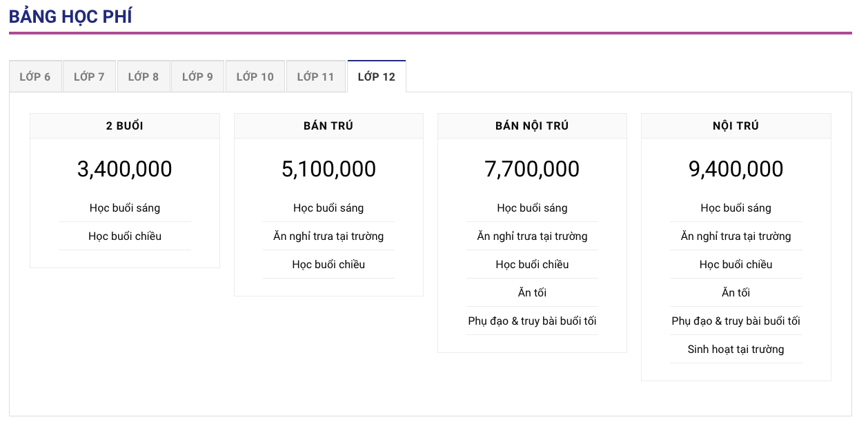Click Ăn nghỉ trưa tại trường in BÁN TRÚ
868x424 pixels.
pos(328,236)
